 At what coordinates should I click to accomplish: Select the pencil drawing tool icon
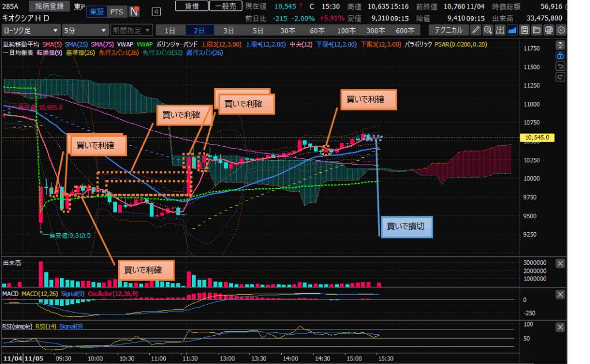point(476,30)
